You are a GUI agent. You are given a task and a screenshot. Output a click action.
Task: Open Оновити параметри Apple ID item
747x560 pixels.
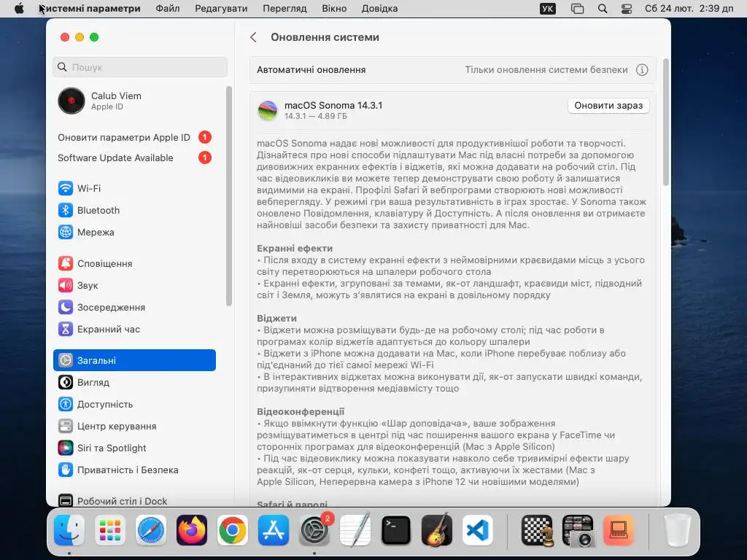[134, 137]
